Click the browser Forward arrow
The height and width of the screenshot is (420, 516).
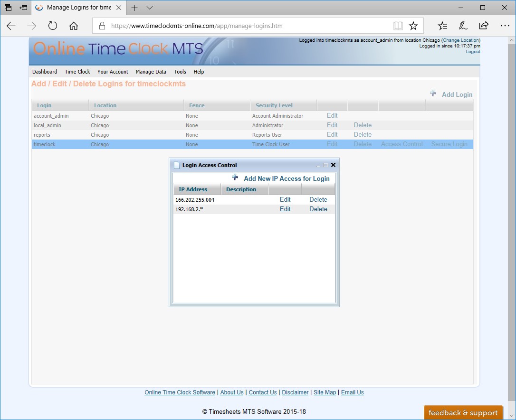(x=31, y=26)
